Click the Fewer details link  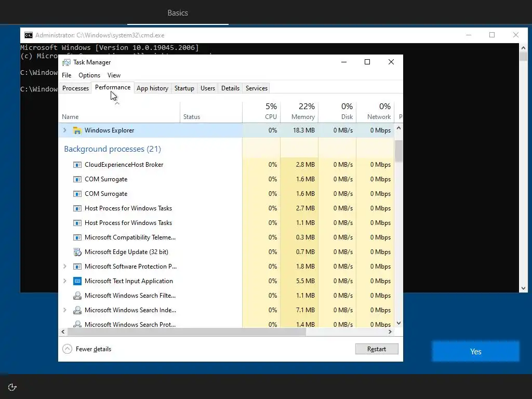click(94, 349)
